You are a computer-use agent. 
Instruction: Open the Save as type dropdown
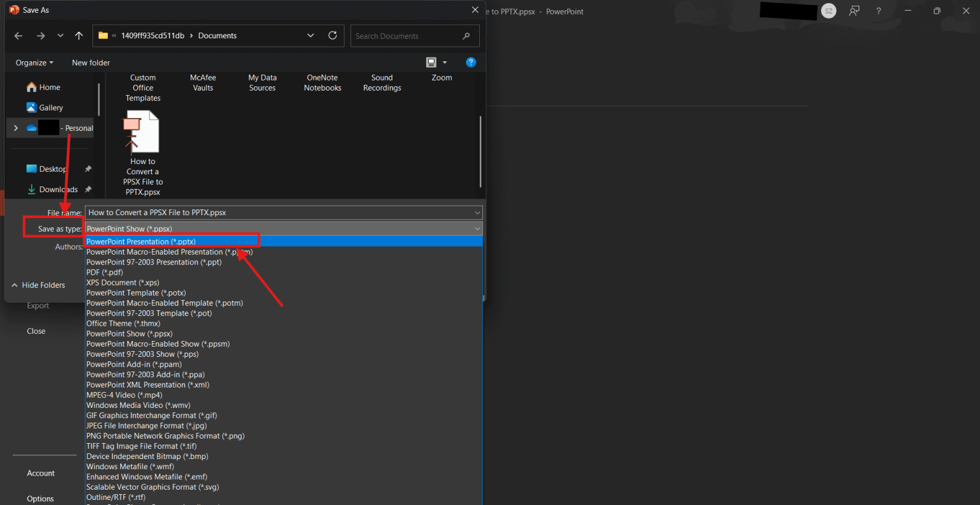[x=476, y=229]
